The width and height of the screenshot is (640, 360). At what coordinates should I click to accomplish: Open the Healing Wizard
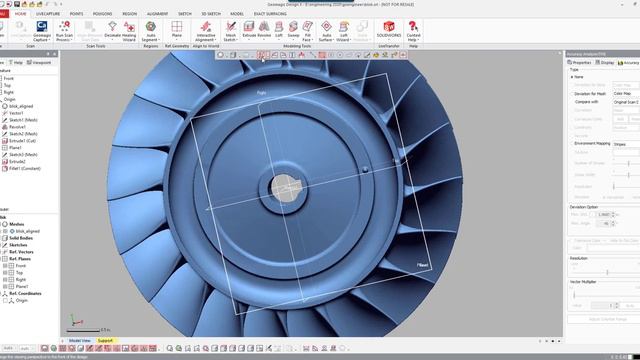tap(129, 31)
